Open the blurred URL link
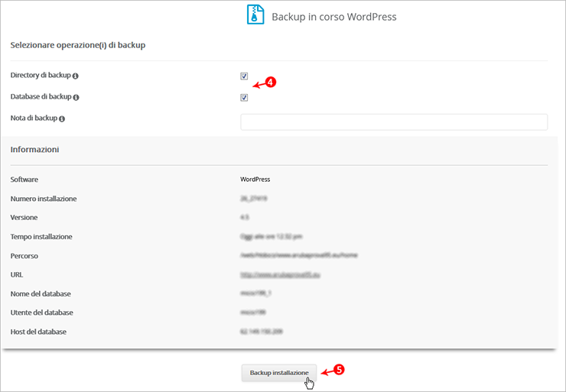This screenshot has width=566, height=392. tap(280, 275)
